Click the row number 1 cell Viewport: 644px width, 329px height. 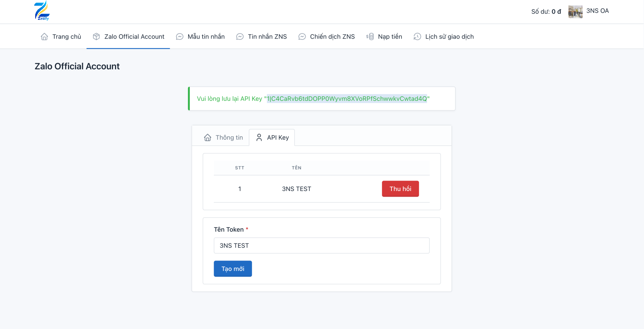point(240,189)
